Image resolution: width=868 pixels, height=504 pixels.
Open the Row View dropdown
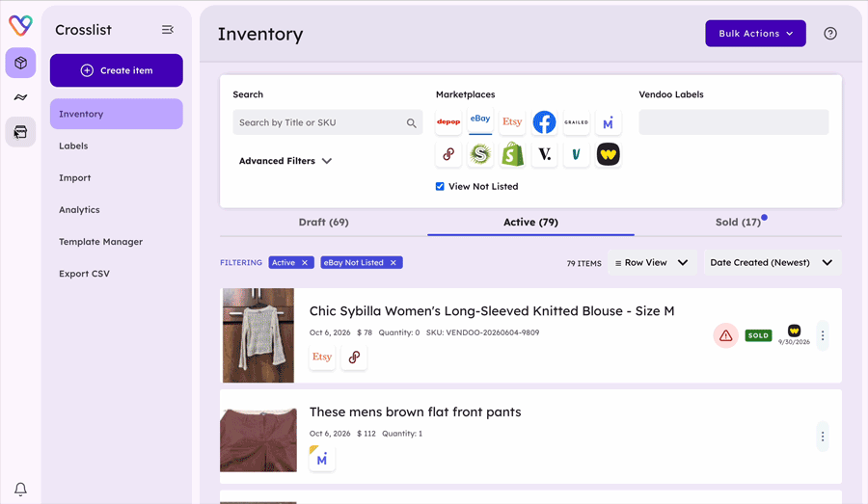point(652,263)
